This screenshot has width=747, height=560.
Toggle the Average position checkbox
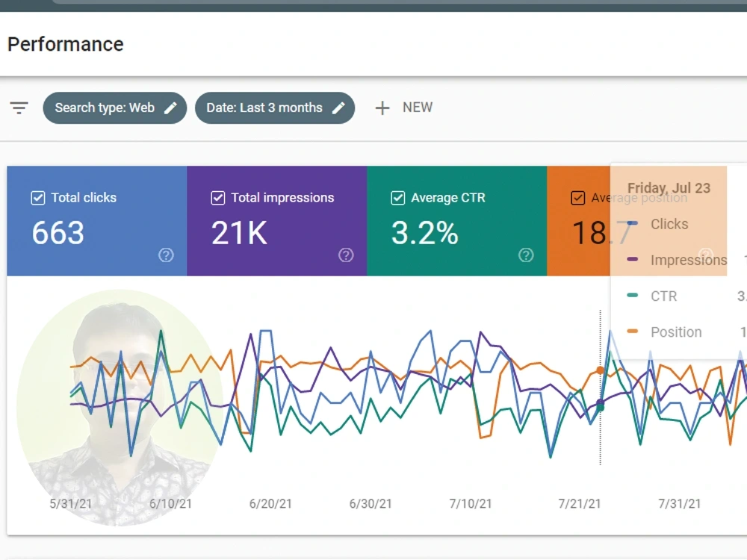pyautogui.click(x=578, y=198)
